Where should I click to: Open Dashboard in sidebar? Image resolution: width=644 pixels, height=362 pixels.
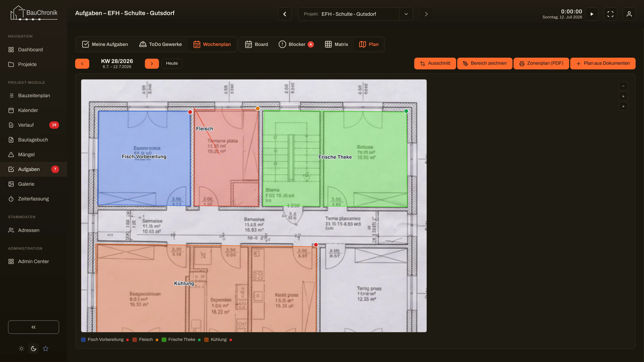point(34,49)
